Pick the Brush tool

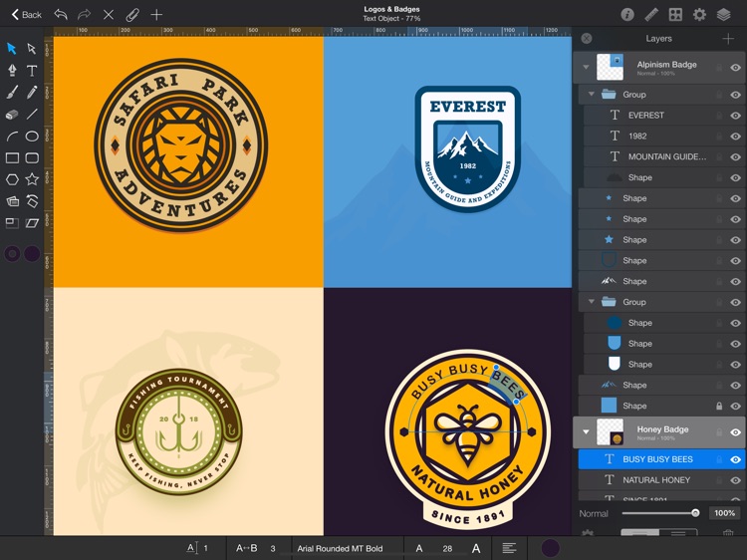tap(12, 93)
